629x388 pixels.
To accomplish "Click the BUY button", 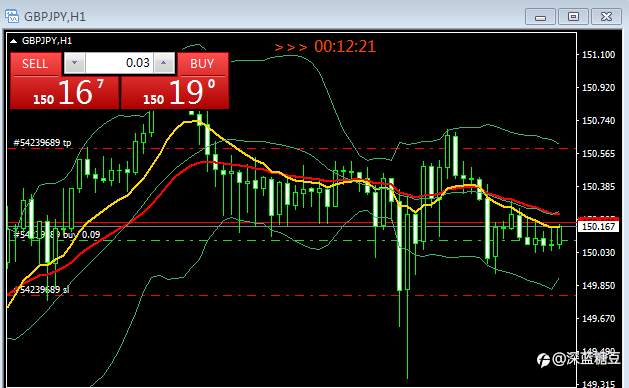I will [203, 63].
